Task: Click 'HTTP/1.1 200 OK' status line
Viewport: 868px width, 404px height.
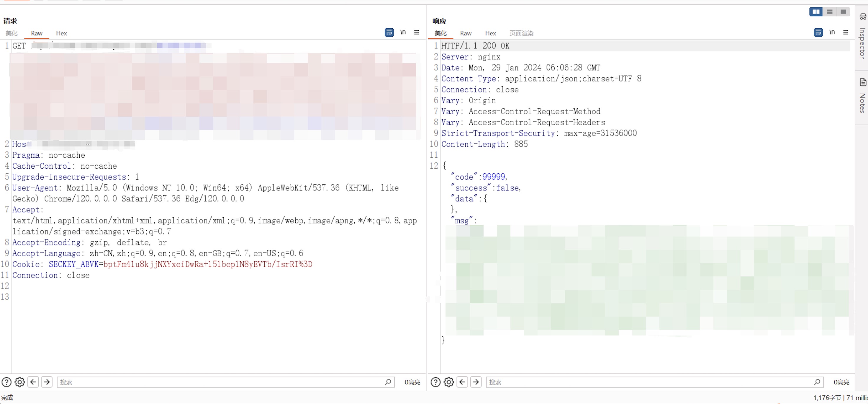Action: [x=475, y=46]
